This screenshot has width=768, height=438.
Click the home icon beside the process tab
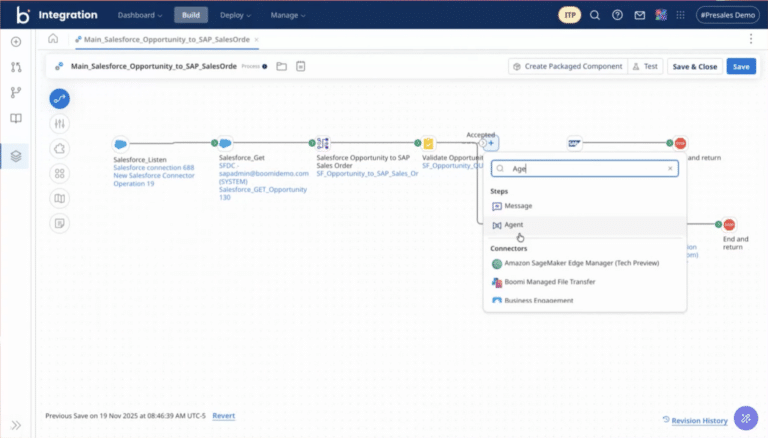click(53, 39)
